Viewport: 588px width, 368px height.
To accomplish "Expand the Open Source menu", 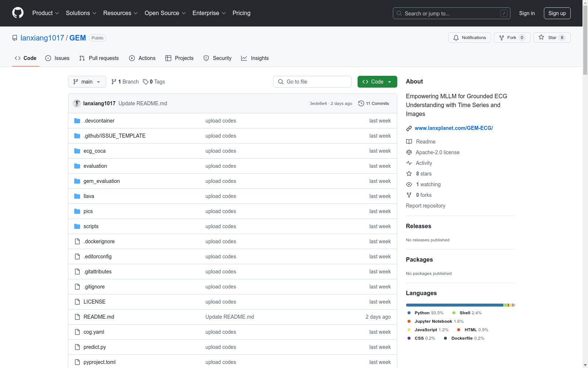I will point(165,13).
